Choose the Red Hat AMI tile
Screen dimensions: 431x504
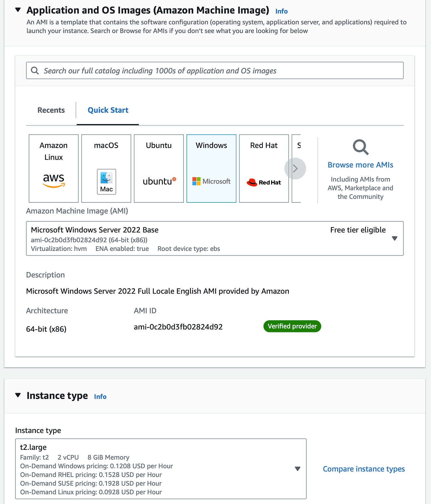click(x=264, y=168)
